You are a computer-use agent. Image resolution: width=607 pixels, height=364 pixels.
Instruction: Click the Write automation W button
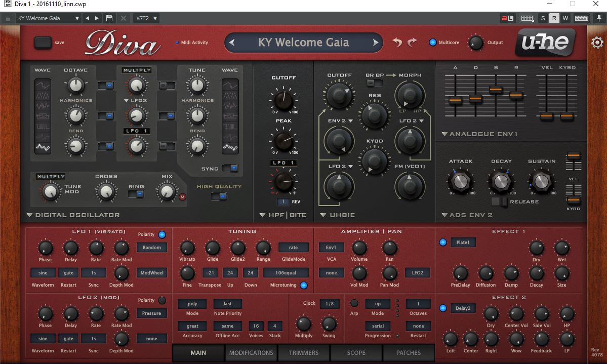coord(565,18)
